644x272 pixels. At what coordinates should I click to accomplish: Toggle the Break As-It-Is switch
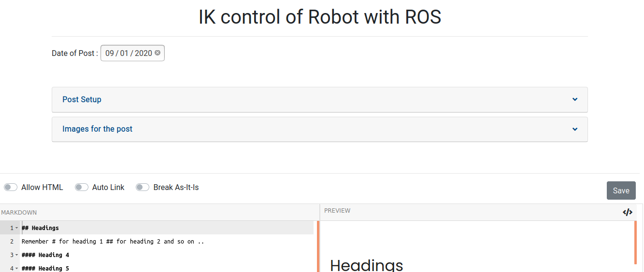pyautogui.click(x=143, y=187)
